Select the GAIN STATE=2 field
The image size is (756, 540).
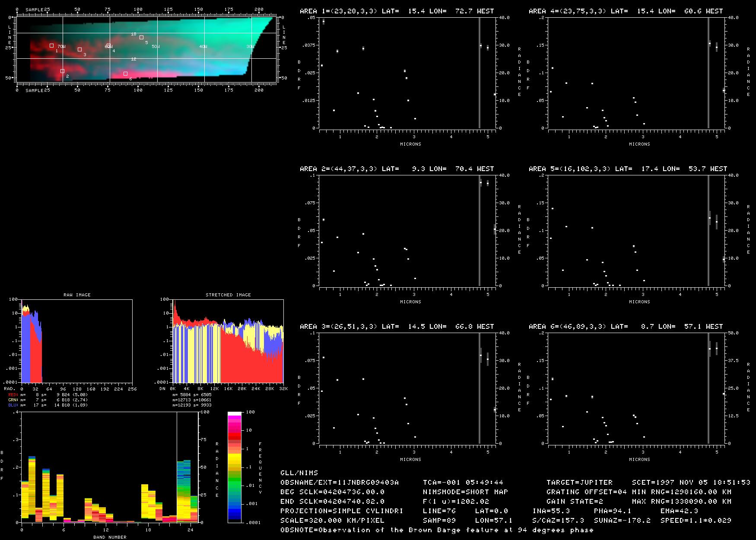pyautogui.click(x=575, y=502)
